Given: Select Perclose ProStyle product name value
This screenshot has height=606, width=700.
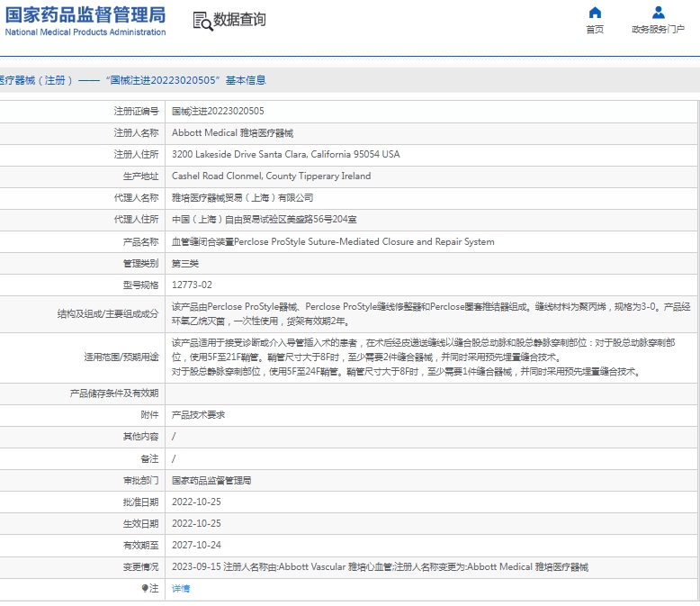Looking at the screenshot, I should coord(333,242).
